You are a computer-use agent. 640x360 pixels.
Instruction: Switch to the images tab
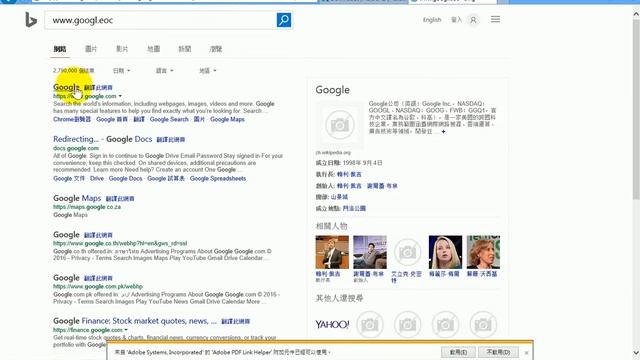point(91,49)
